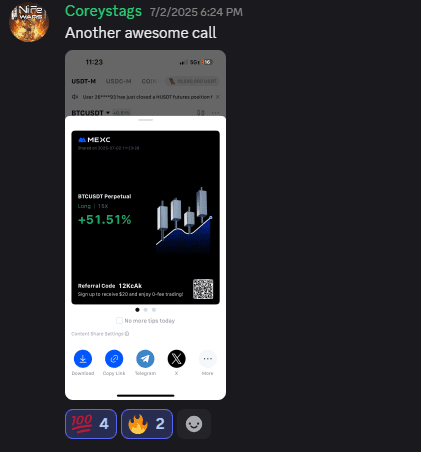
Task: Click Coreystags' profile avatar
Action: 29,22
